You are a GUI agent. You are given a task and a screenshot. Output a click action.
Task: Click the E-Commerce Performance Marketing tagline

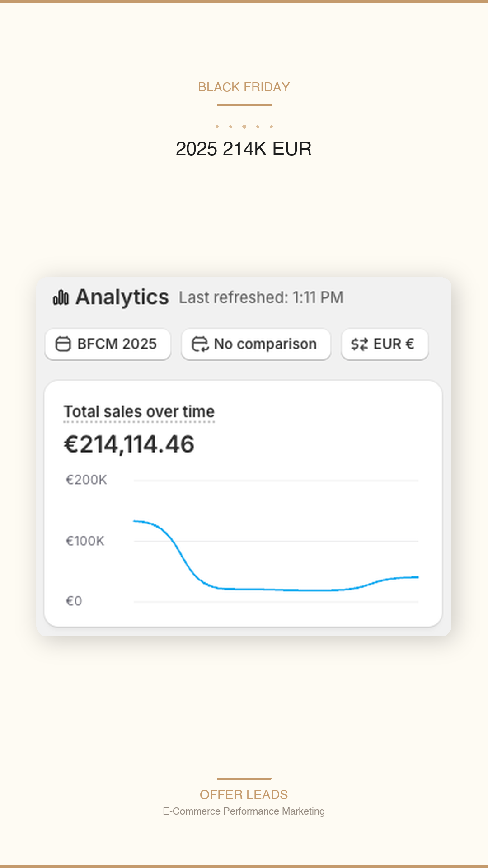coord(244,811)
